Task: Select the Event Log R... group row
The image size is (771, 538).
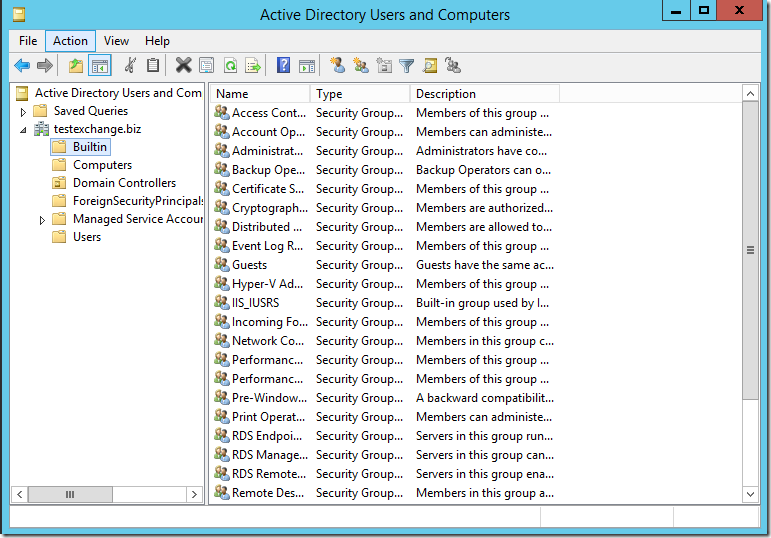Action: click(x=385, y=245)
